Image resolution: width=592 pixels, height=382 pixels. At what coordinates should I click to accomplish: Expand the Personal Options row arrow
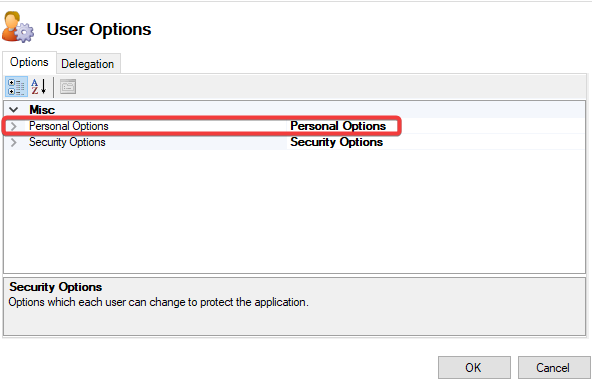pos(14,126)
